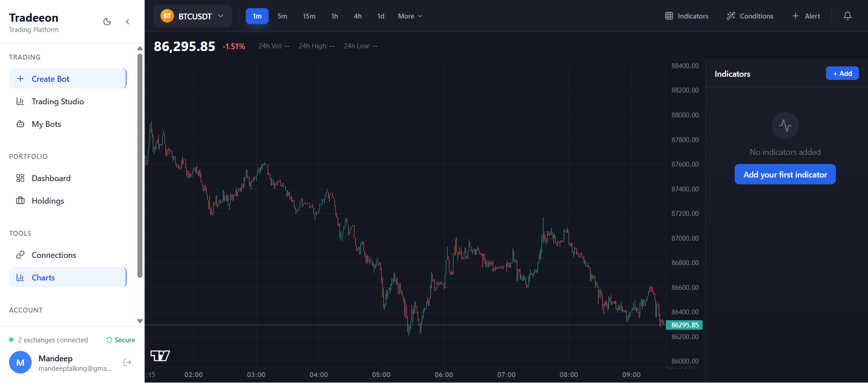Click the sidebar scrollbar up arrow

pyautogui.click(x=140, y=48)
